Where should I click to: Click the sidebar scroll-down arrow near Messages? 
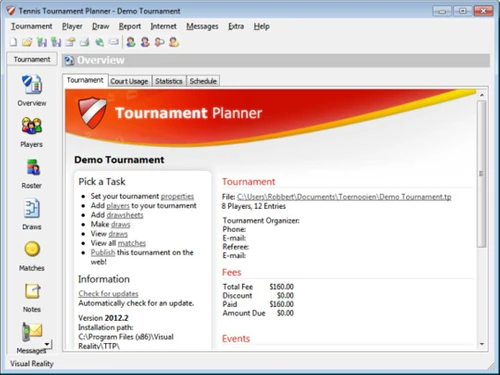(48, 344)
